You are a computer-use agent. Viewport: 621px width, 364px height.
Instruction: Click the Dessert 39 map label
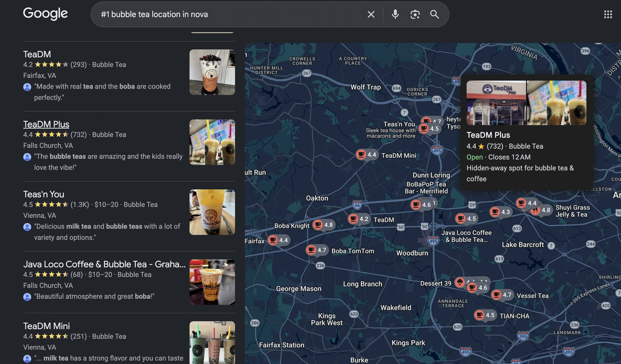[x=436, y=283]
